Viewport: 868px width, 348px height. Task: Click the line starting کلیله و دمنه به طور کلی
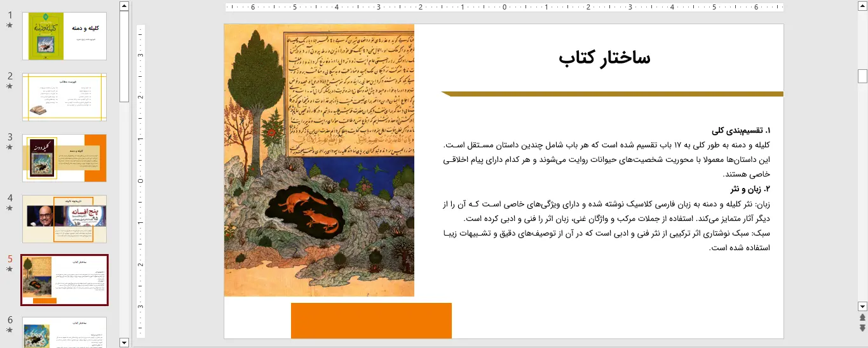(606, 145)
